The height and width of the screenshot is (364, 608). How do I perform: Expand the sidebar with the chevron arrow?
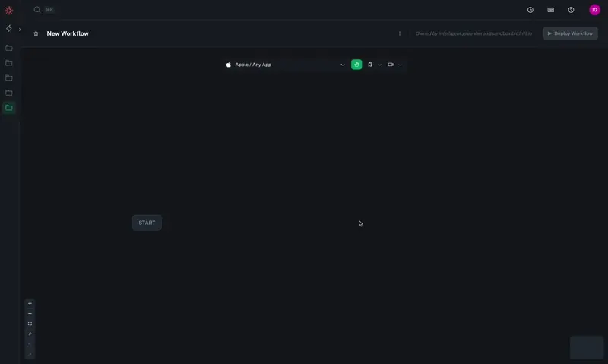20,29
